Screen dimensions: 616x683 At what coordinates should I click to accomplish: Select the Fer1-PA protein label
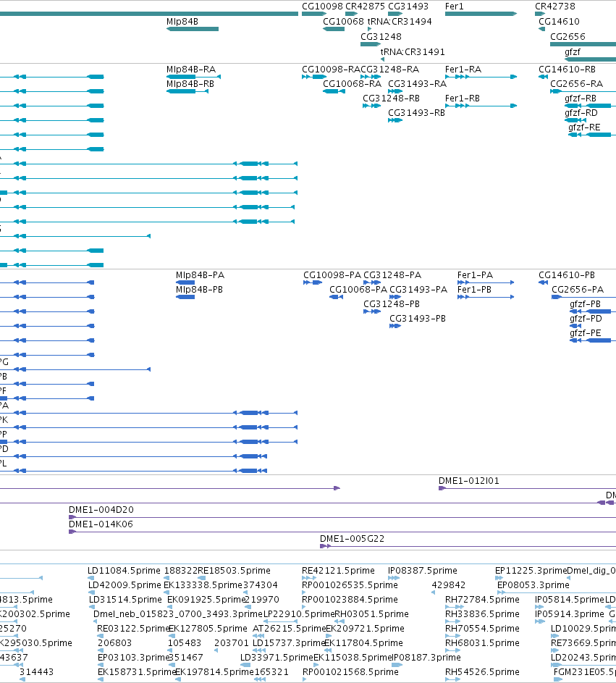point(475,275)
